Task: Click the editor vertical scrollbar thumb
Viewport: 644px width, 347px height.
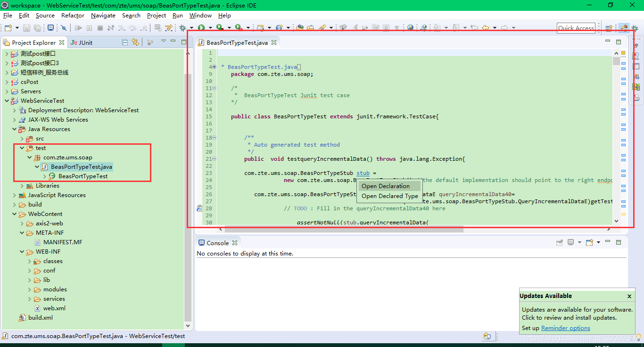Action: tap(616, 61)
